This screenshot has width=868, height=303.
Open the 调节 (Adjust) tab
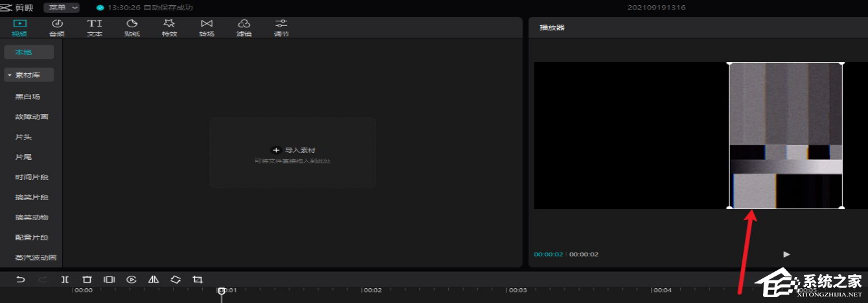tap(281, 28)
